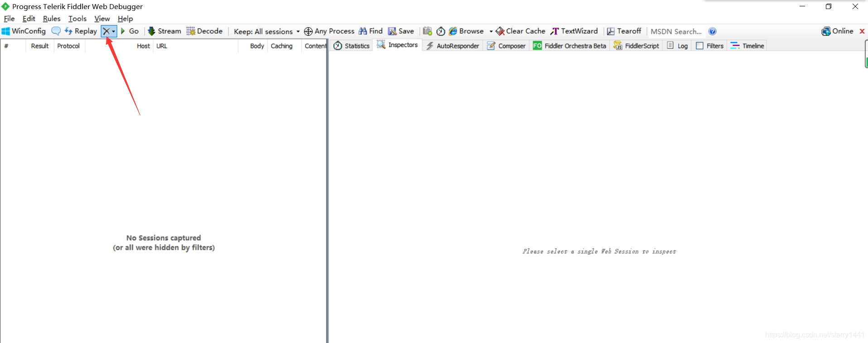Restore down the Fiddler window
Screen dimensions: 868x343
(x=829, y=6)
